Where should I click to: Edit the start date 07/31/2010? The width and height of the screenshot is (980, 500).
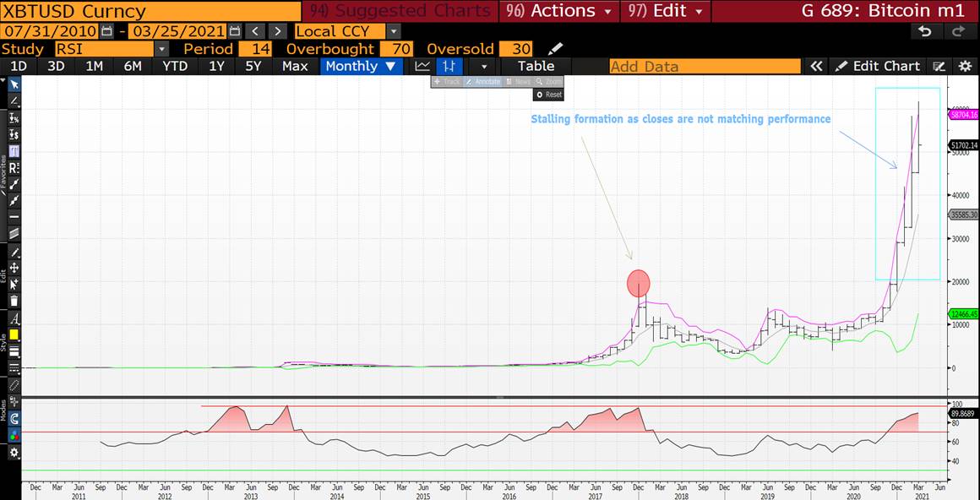coord(49,31)
